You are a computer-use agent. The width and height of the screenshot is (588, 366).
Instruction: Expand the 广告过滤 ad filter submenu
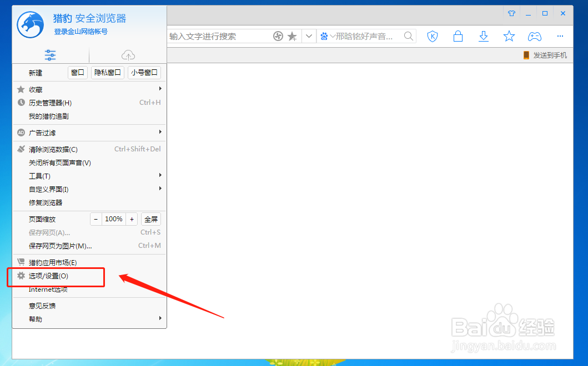[89, 133]
